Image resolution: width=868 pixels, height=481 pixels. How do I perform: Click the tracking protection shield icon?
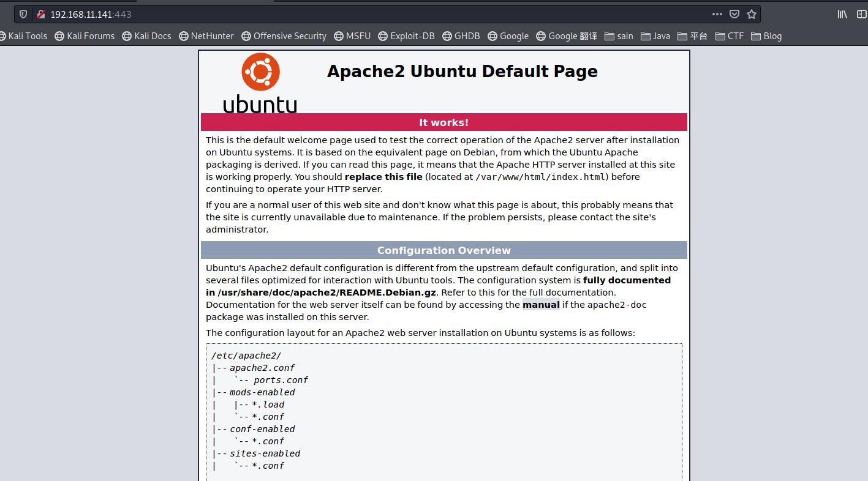[x=23, y=14]
